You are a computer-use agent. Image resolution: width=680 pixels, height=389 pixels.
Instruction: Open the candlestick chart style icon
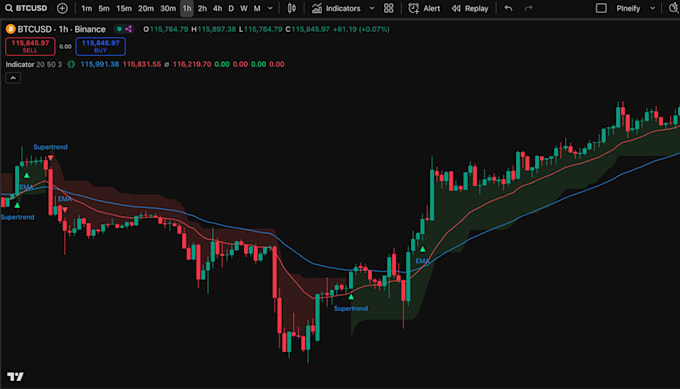[292, 8]
